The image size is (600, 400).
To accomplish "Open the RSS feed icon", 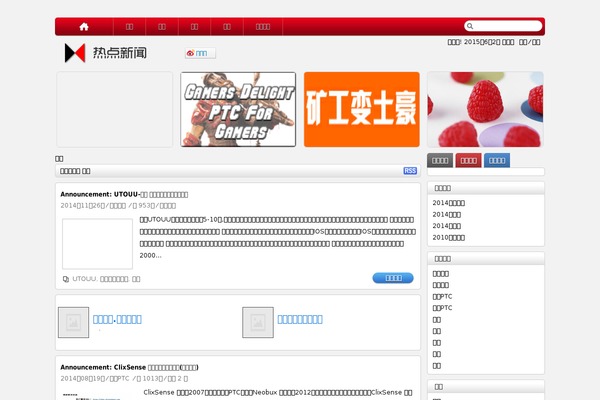I will [410, 171].
